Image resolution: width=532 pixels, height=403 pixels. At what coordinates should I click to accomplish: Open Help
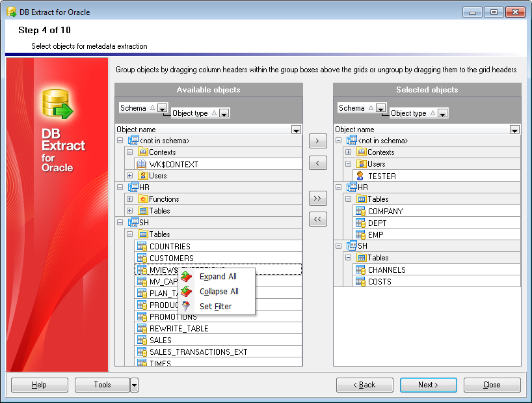click(x=40, y=385)
